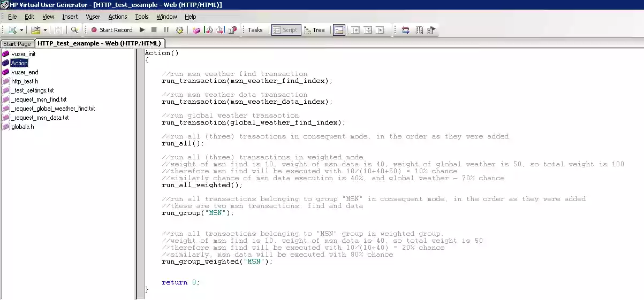Run the script with Play icon

point(142,30)
